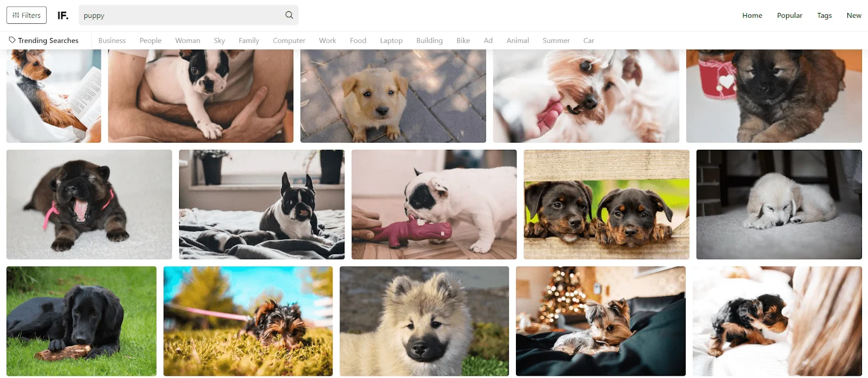Screen dimensions: 868x378
Task: Click the IF. site logo
Action: click(x=63, y=15)
